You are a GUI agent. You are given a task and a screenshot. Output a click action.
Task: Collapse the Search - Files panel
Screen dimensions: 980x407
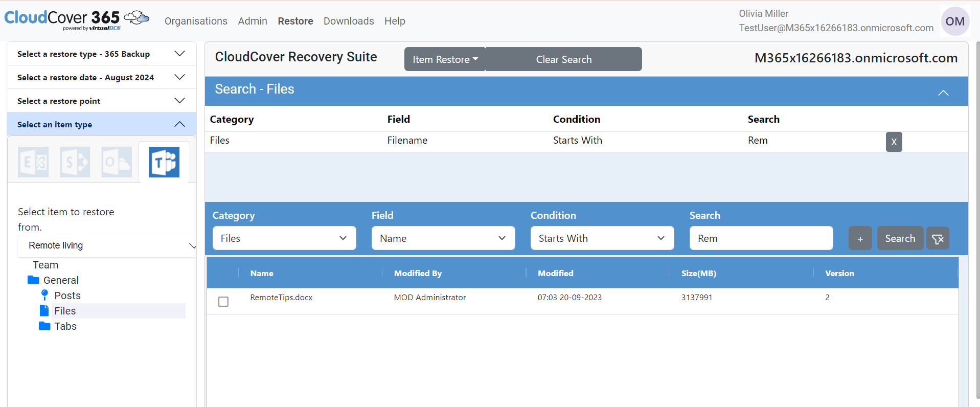pyautogui.click(x=943, y=93)
